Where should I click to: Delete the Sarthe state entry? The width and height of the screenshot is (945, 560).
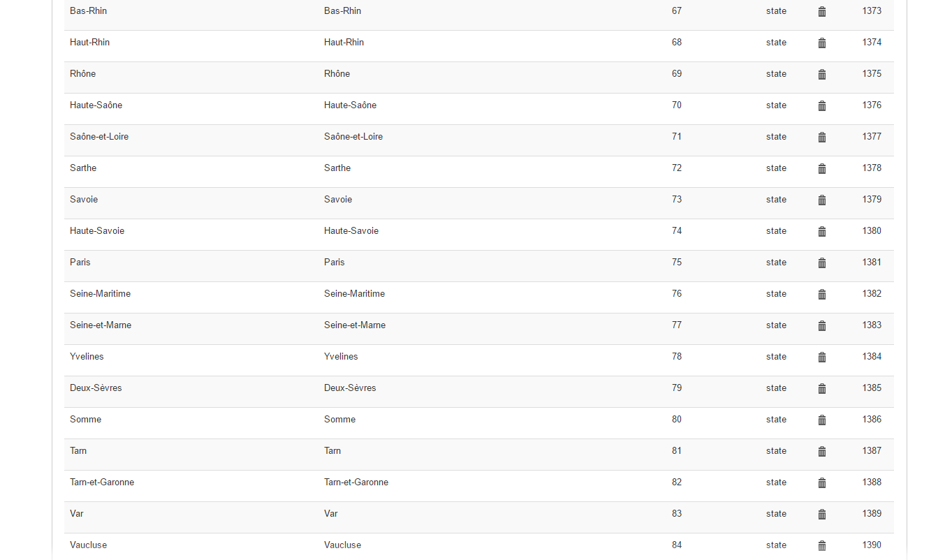[x=822, y=169]
